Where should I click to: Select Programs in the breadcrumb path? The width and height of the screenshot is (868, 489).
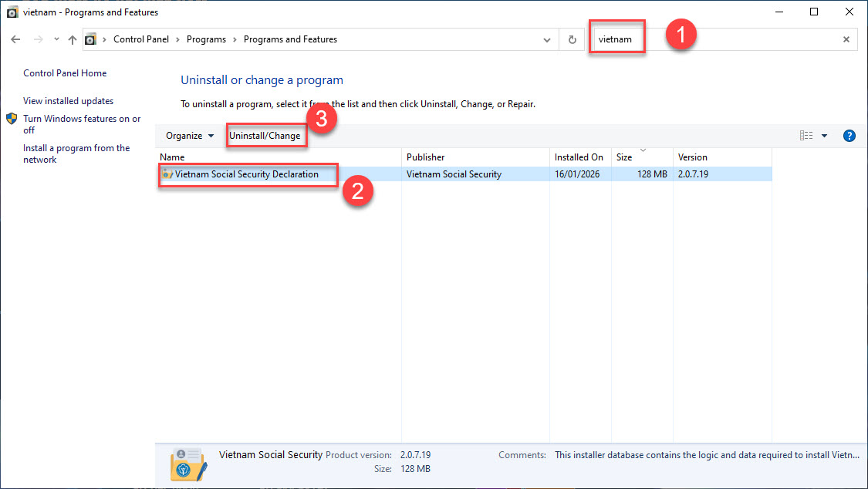pyautogui.click(x=206, y=39)
